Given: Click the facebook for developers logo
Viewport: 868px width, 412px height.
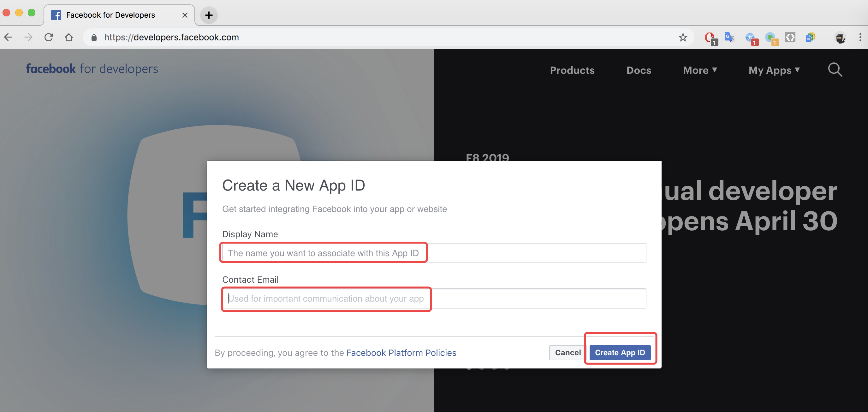Looking at the screenshot, I should point(92,69).
